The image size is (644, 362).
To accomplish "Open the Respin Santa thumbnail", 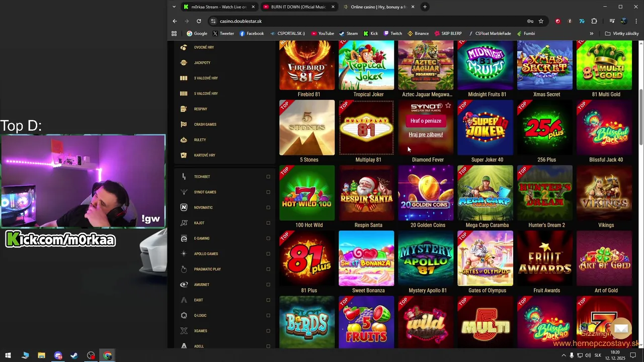I will [x=366, y=193].
